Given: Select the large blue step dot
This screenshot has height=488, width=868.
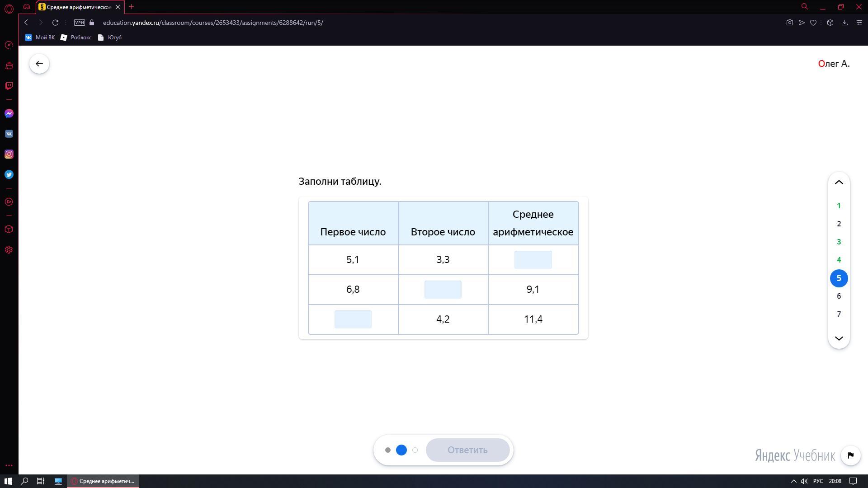Looking at the screenshot, I should [401, 450].
